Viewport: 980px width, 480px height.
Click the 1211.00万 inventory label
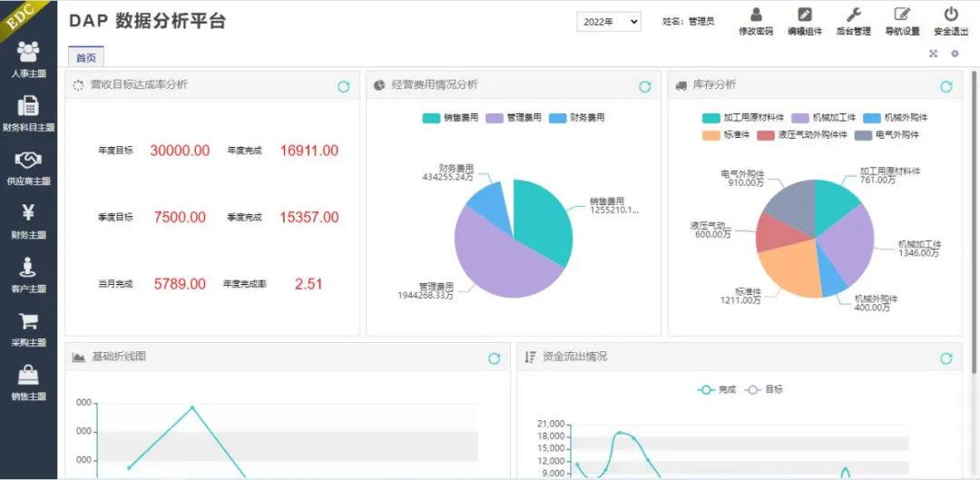pos(740,300)
